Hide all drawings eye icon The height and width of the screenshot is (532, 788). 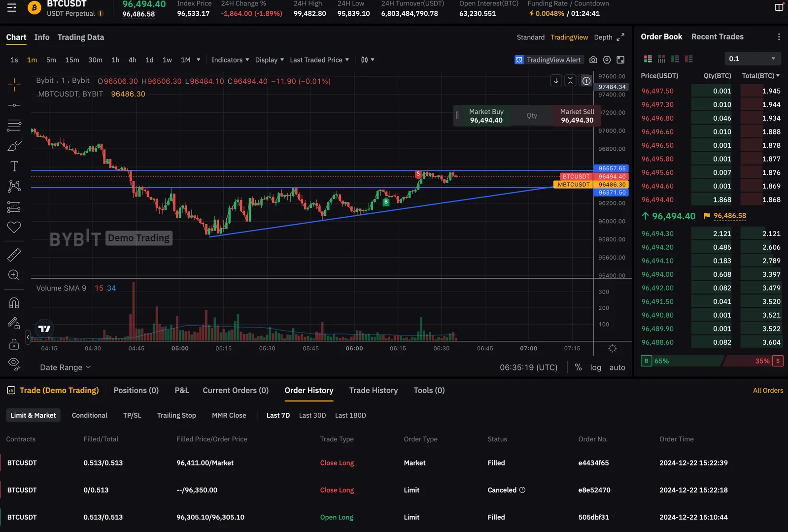click(14, 364)
